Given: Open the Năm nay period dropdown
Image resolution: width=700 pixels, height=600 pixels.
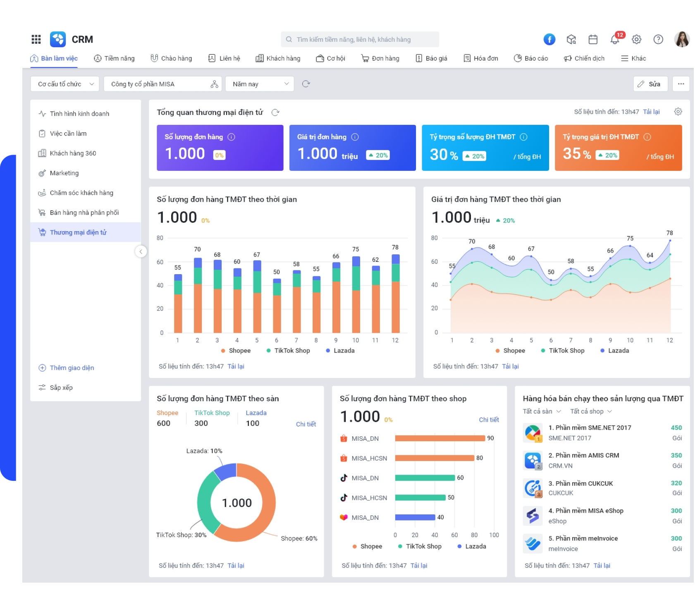Looking at the screenshot, I should [260, 84].
